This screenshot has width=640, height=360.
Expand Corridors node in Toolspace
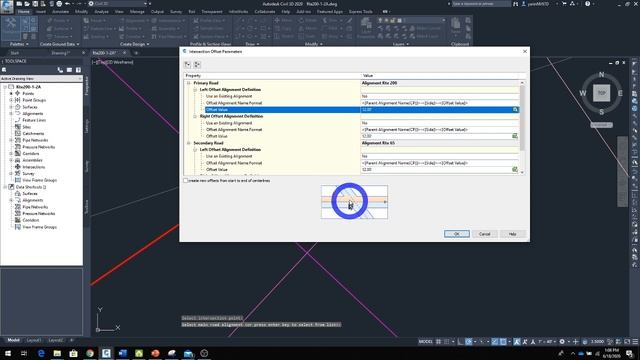pyautogui.click(x=11, y=153)
